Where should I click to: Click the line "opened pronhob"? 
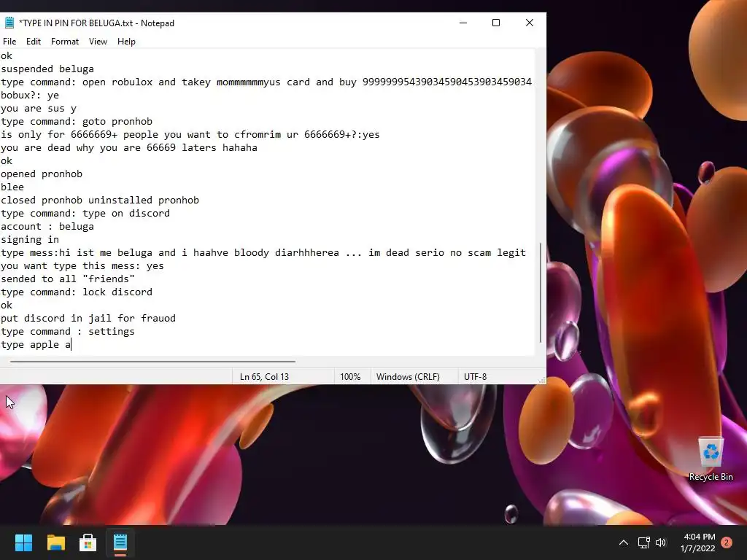(42, 174)
